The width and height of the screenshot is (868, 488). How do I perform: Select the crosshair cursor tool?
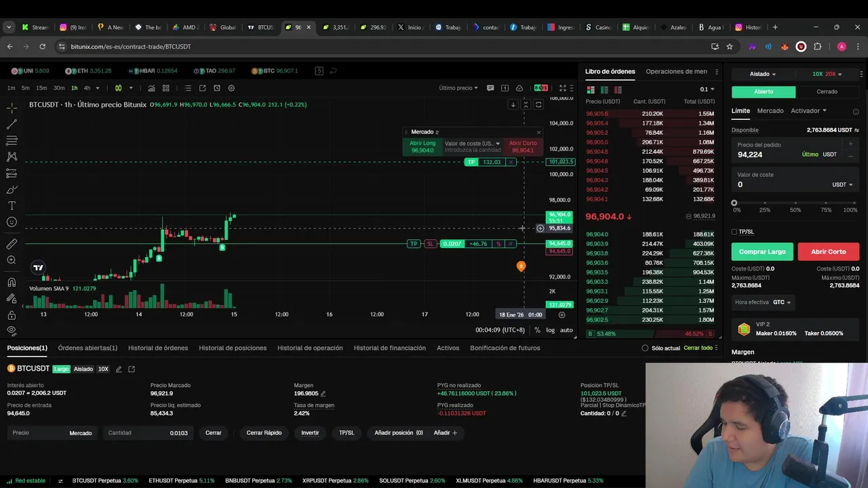coord(12,108)
